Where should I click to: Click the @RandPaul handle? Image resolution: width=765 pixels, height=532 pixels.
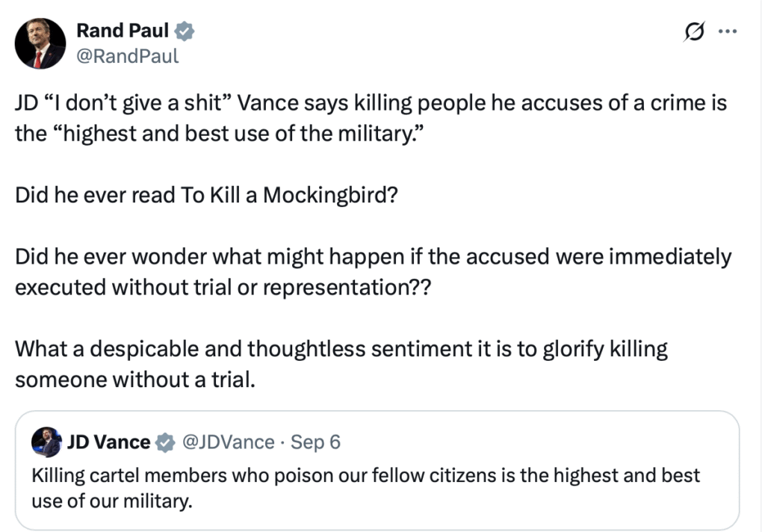click(x=127, y=56)
